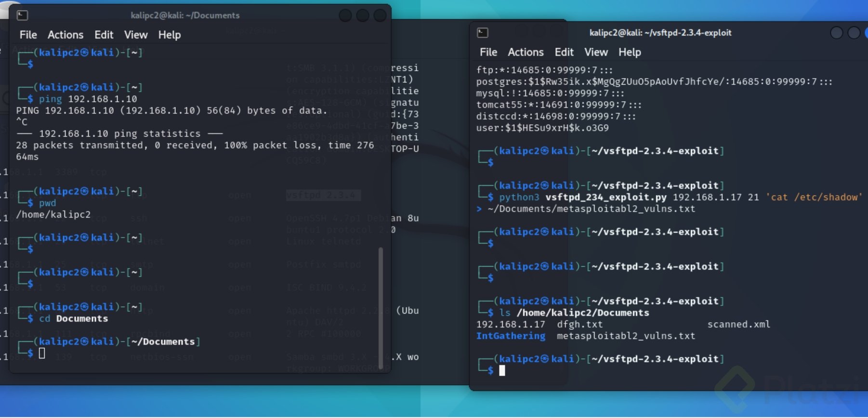Minimize the ~/Documents terminal window
Viewport: 868px width, 418px height.
[345, 16]
